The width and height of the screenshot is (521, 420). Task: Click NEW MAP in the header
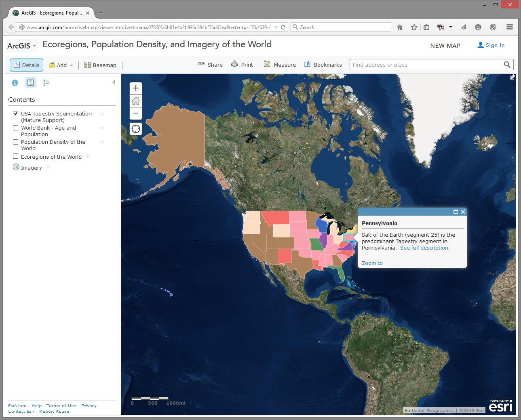click(445, 45)
